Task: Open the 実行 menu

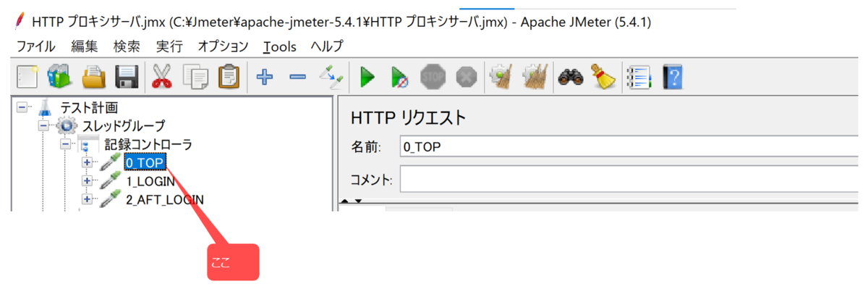Action: pyautogui.click(x=169, y=46)
